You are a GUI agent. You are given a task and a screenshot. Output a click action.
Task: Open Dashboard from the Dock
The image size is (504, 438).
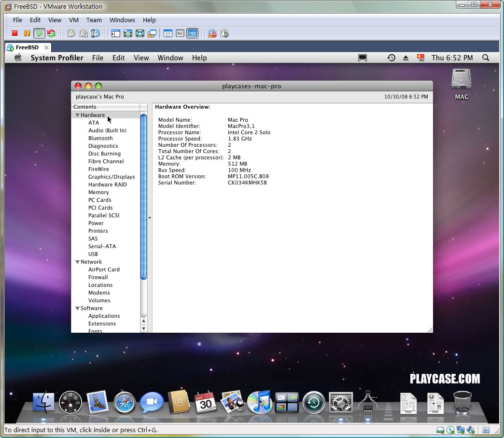click(x=70, y=402)
